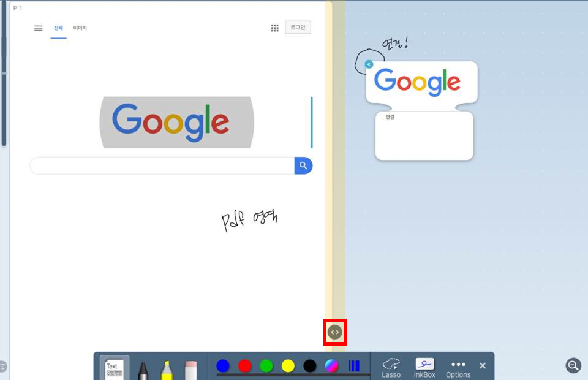Click the search button in Google page

pos(303,165)
